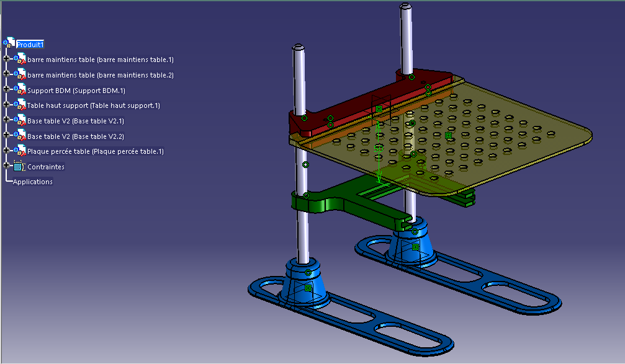Expand the Base table V2.1 node
The height and width of the screenshot is (364, 625).
(x=6, y=119)
